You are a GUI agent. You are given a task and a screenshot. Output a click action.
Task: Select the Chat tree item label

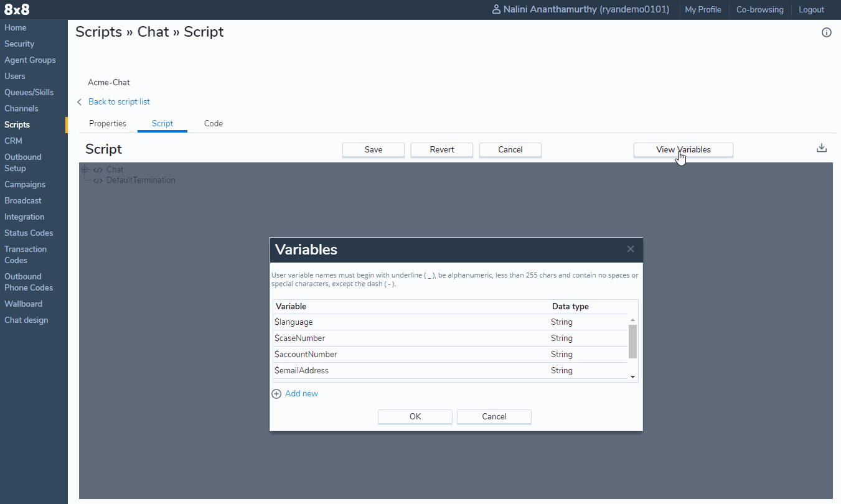[x=115, y=169]
